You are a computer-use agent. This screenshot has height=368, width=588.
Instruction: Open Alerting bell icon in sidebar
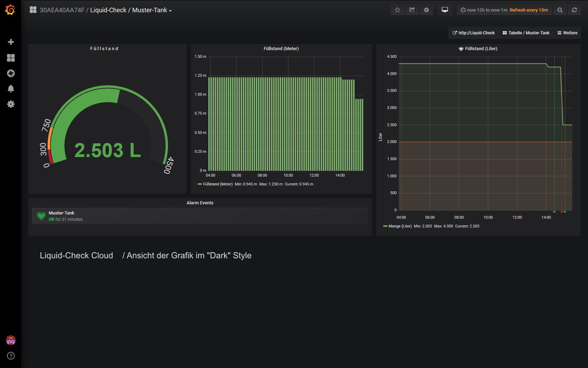pos(11,89)
